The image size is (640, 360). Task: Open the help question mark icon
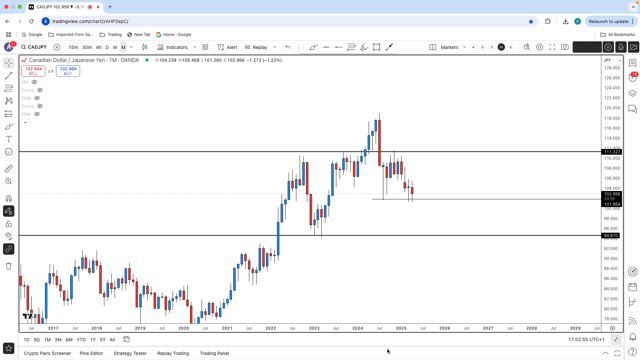(x=632, y=352)
